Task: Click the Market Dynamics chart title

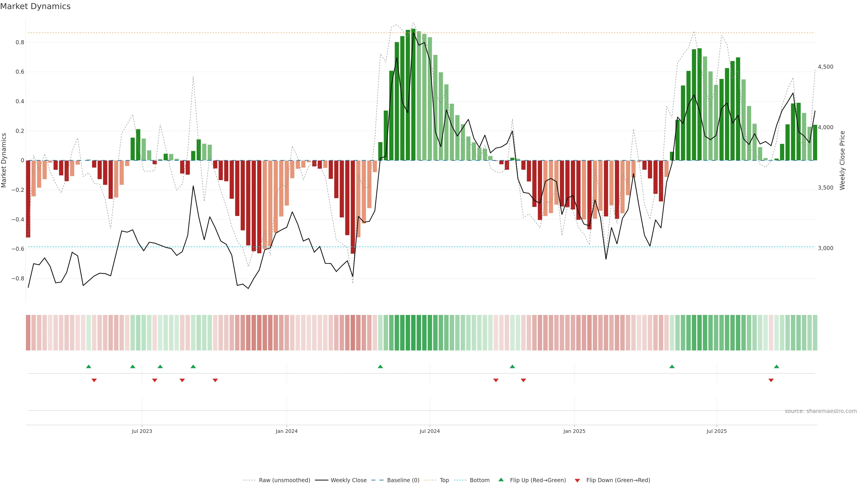Action: pos(35,6)
